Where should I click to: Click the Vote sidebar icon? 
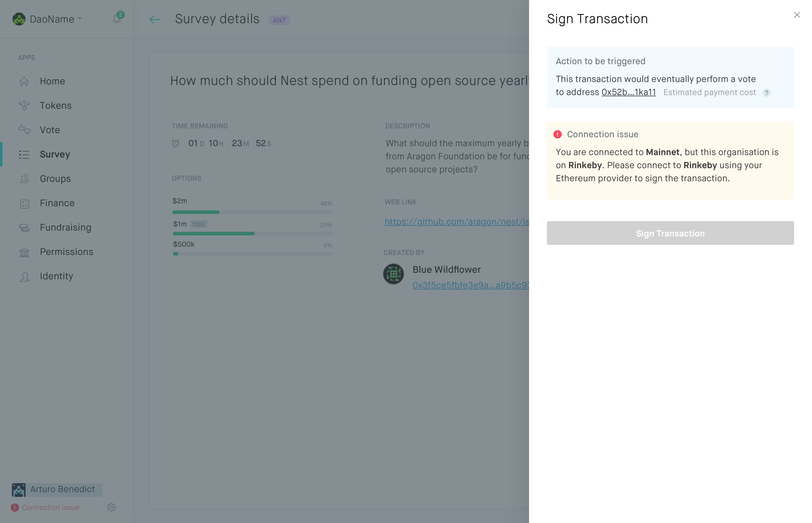click(x=24, y=130)
